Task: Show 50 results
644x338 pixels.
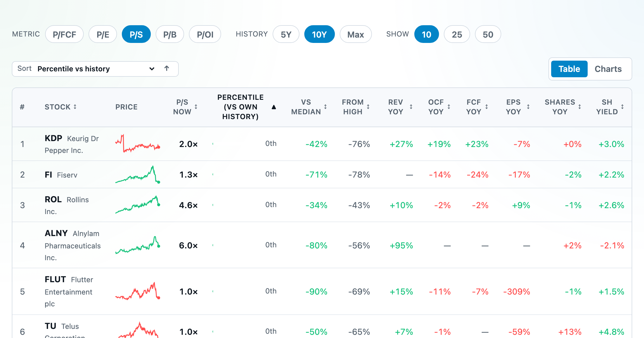Action: 488,34
